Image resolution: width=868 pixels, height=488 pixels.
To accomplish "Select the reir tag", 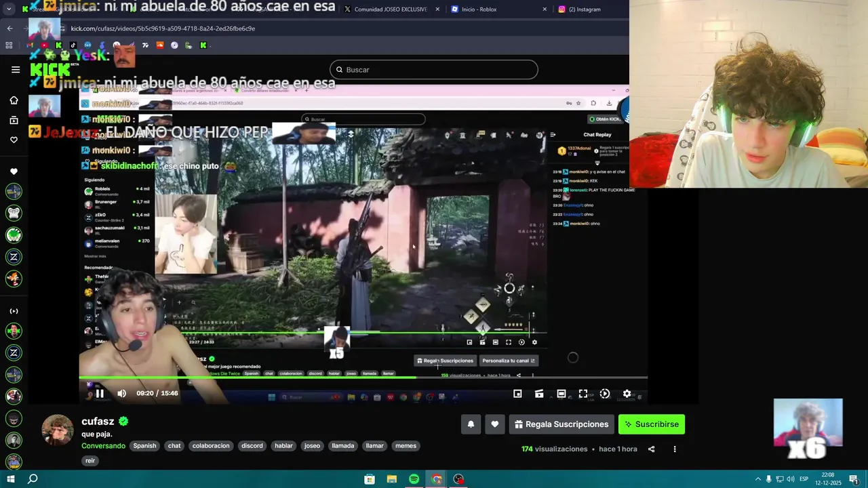I will point(90,461).
